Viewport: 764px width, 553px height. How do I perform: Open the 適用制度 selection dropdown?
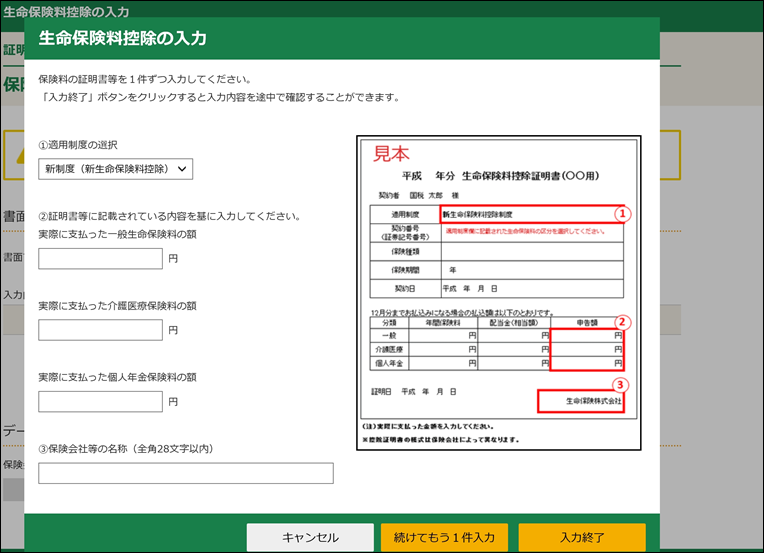(115, 169)
